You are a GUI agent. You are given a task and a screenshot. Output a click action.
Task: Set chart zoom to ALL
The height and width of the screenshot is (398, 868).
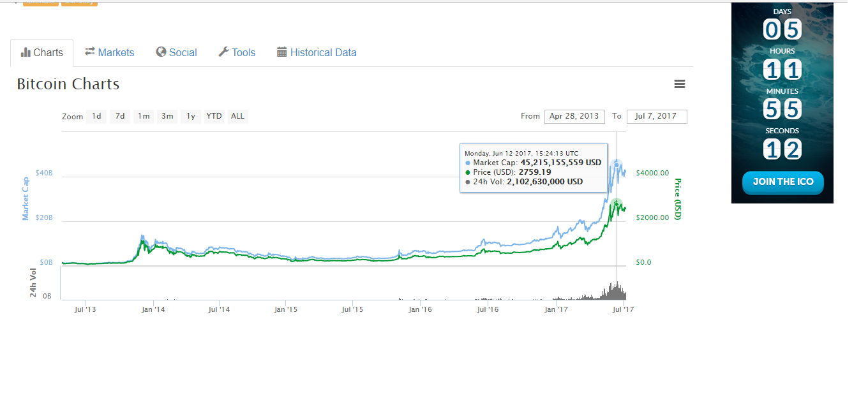237,116
